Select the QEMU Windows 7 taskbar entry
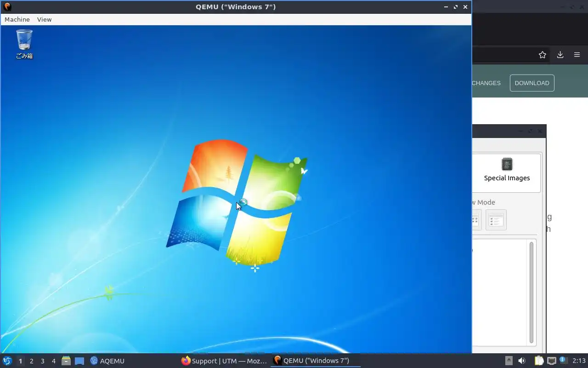Viewport: 588px width, 368px height. (316, 361)
